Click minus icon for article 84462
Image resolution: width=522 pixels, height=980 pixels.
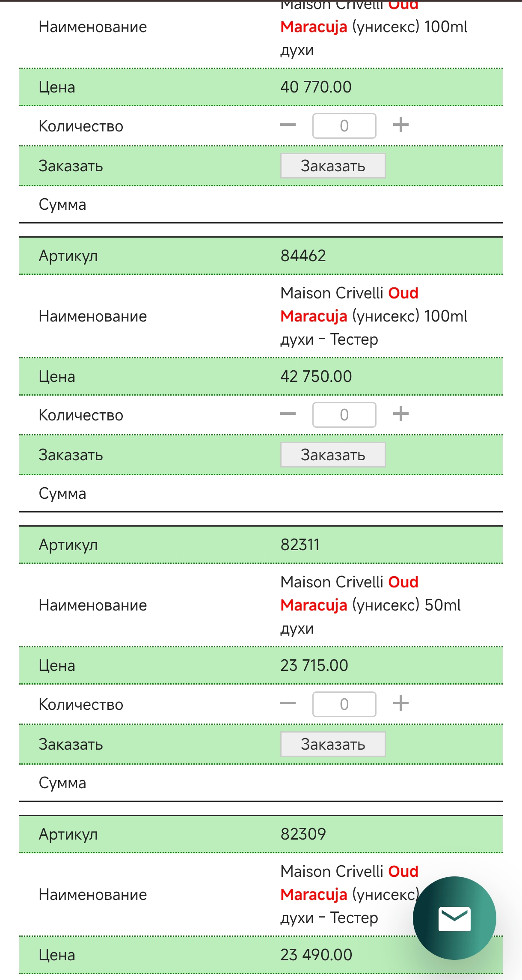(x=288, y=414)
